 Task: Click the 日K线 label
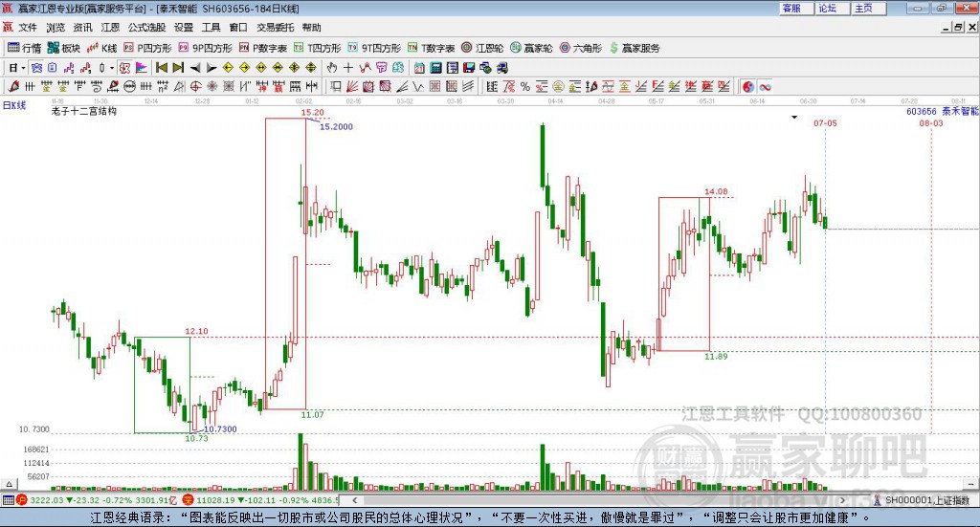(x=14, y=105)
